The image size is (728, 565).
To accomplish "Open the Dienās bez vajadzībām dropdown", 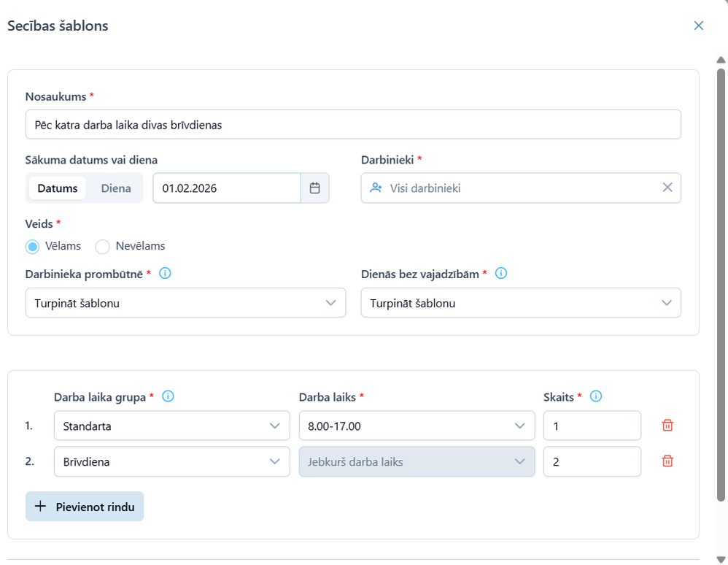I will 521,303.
